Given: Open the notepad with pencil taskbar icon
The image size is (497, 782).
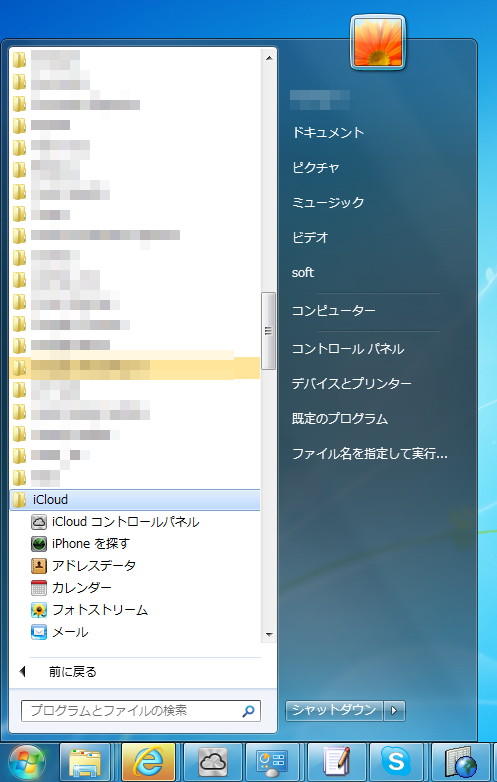Looking at the screenshot, I should 336,763.
